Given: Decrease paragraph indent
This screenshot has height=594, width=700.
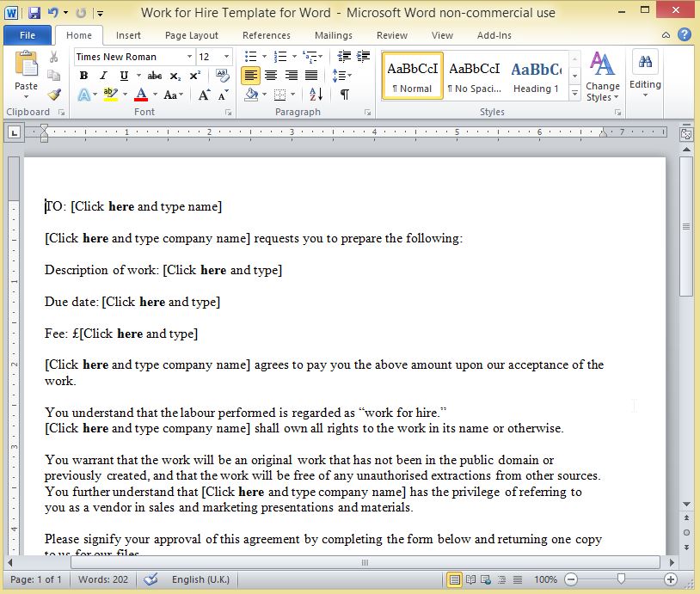Looking at the screenshot, I should [344, 56].
